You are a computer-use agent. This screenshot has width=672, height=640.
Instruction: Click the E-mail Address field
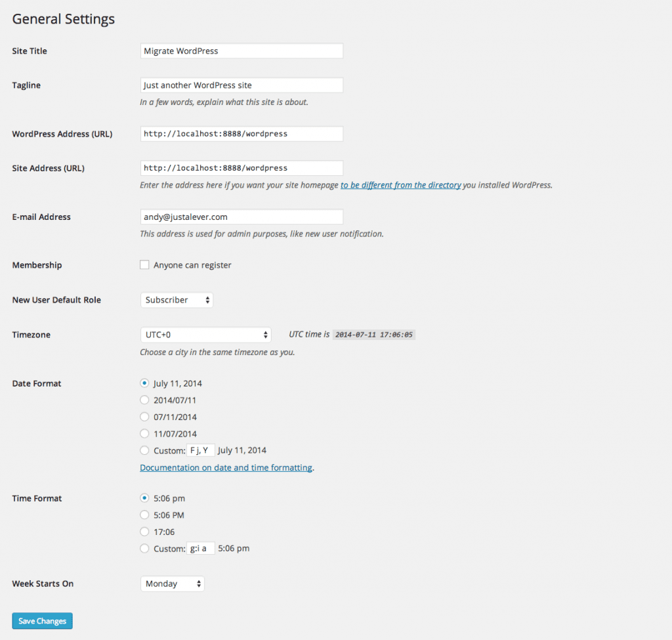[x=241, y=217]
